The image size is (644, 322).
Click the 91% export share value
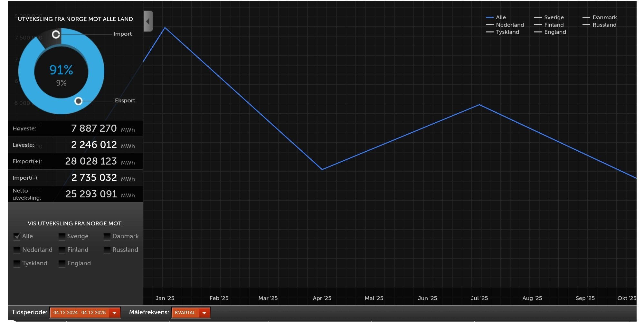[61, 70]
